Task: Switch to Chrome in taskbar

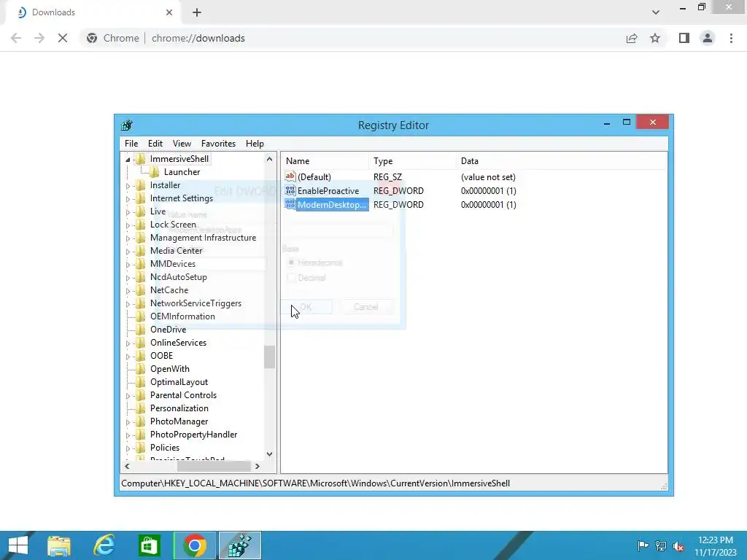Action: (194, 545)
